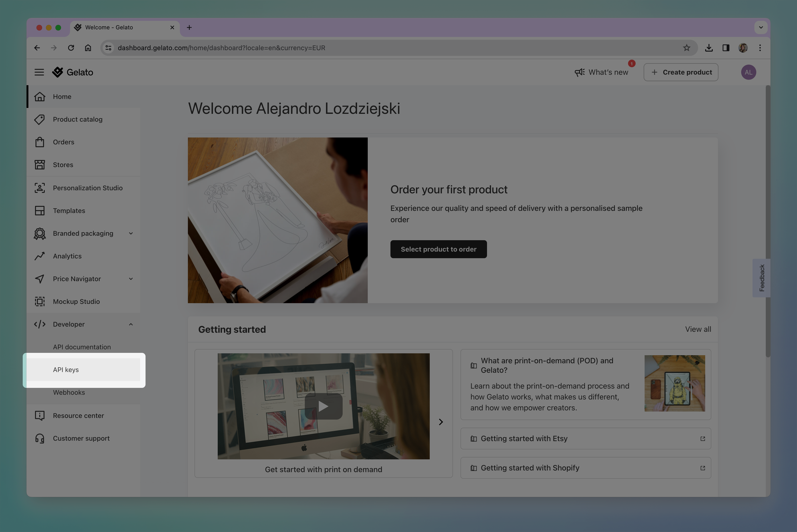Viewport: 797px width, 532px height.
Task: Open the AL user avatar
Action: click(x=748, y=72)
